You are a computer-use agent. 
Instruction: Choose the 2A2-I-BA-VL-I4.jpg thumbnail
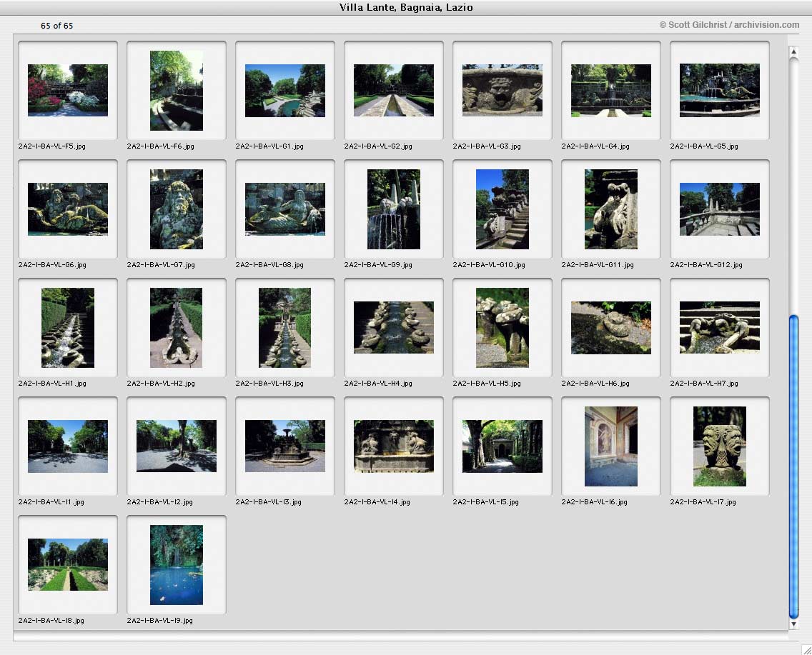[394, 446]
